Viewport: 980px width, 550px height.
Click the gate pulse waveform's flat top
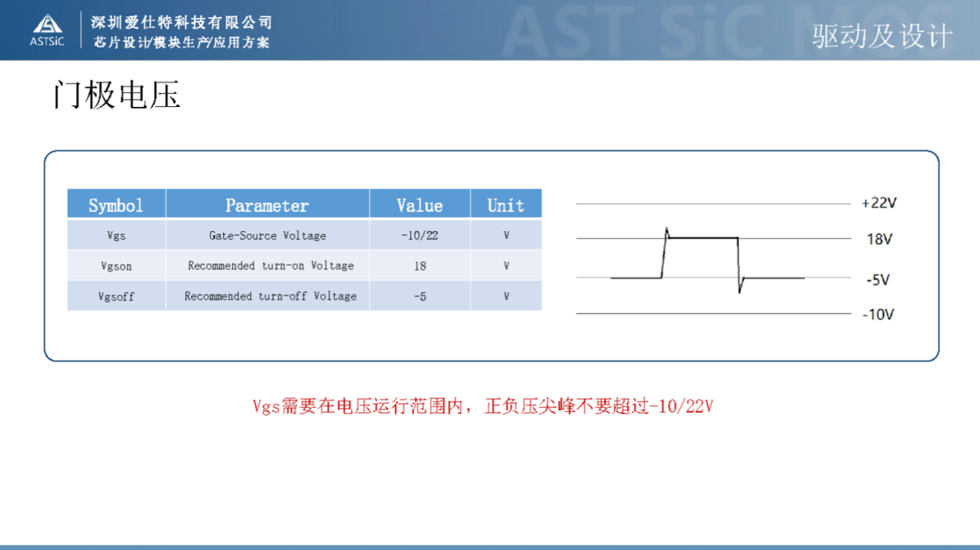704,237
